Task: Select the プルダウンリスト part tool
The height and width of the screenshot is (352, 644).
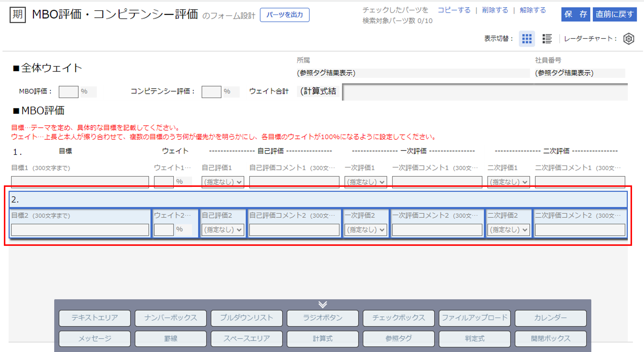Action: [x=246, y=318]
